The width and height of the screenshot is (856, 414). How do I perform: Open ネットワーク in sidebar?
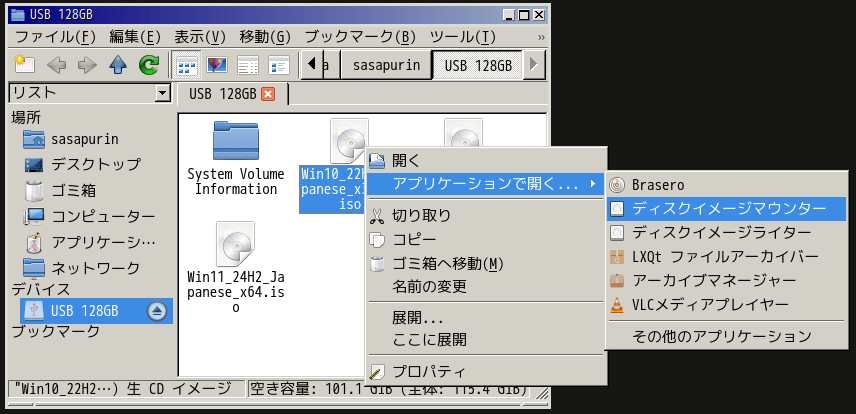pos(82,268)
